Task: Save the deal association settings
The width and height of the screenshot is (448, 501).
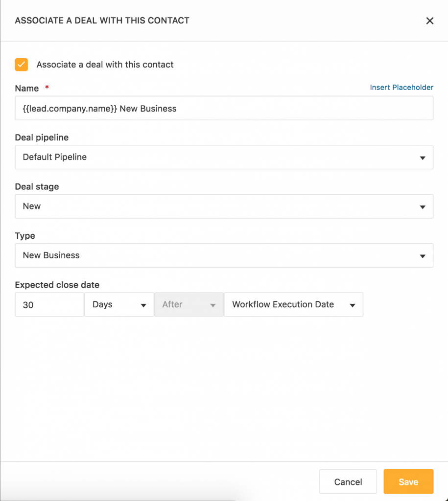Action: coord(408,481)
